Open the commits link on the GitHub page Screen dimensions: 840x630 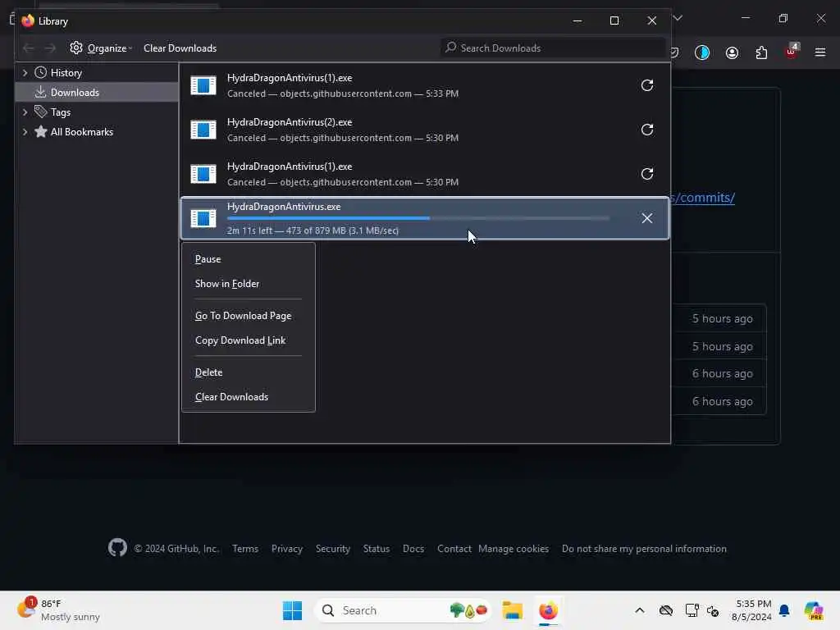click(x=703, y=198)
